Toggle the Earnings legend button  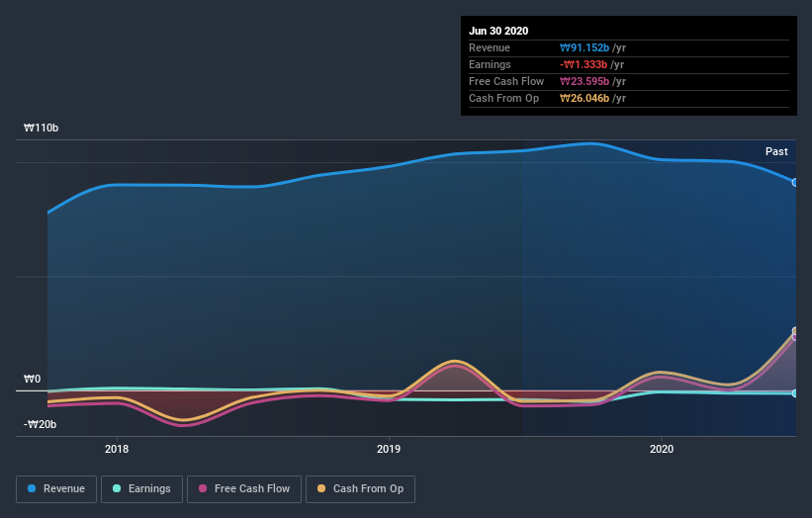[x=141, y=489]
